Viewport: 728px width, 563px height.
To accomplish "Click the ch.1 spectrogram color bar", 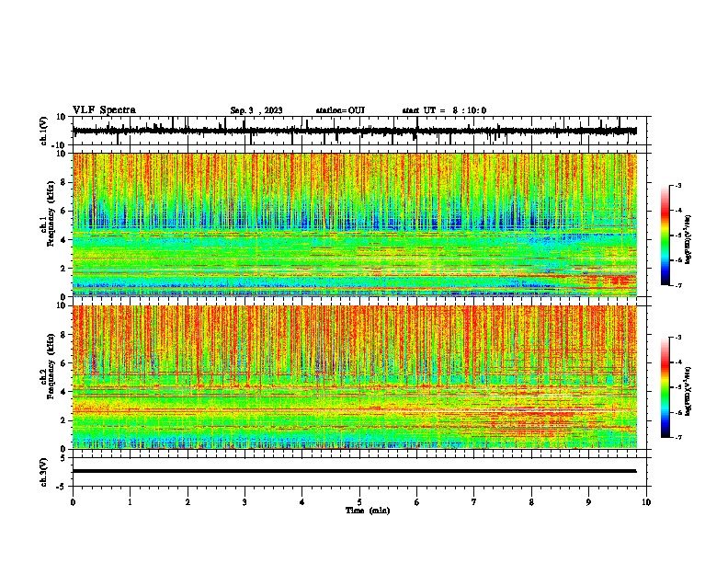I will [665, 236].
